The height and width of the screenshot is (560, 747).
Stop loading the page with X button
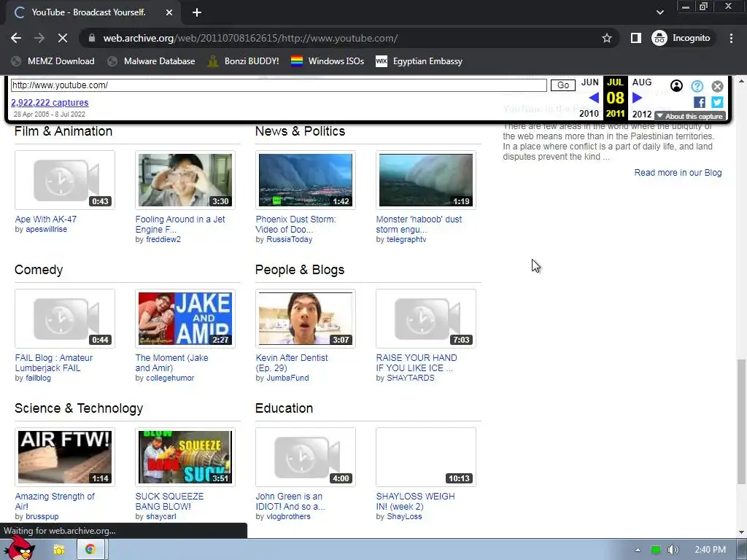[63, 38]
